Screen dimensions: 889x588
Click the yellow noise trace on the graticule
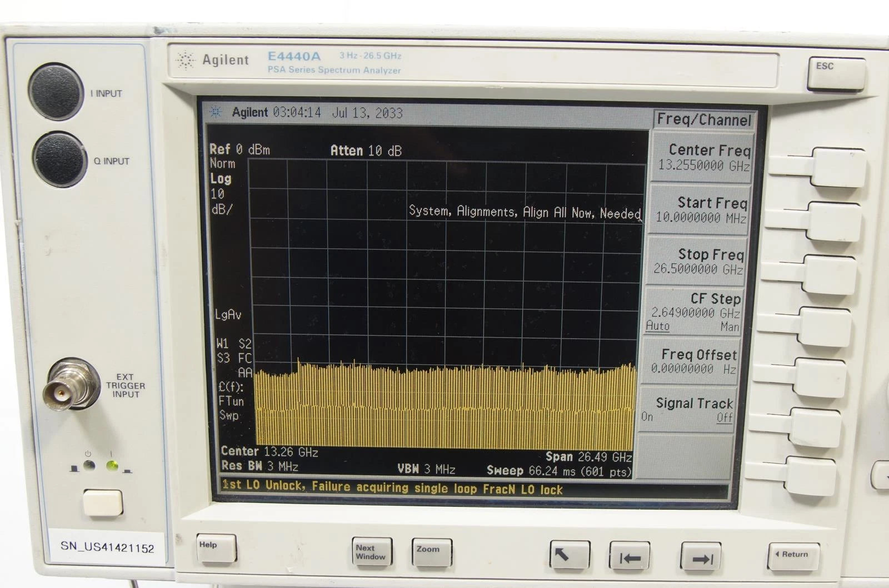(444, 405)
